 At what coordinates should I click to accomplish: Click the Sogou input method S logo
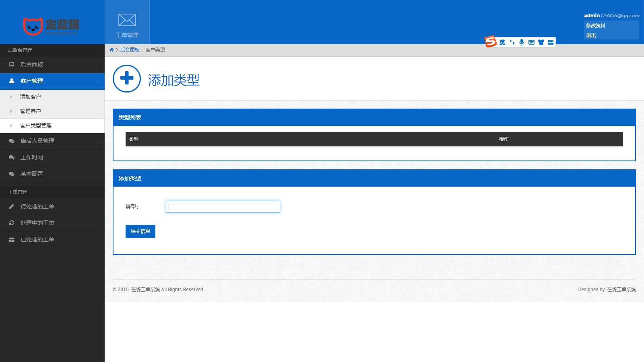pyautogui.click(x=491, y=41)
